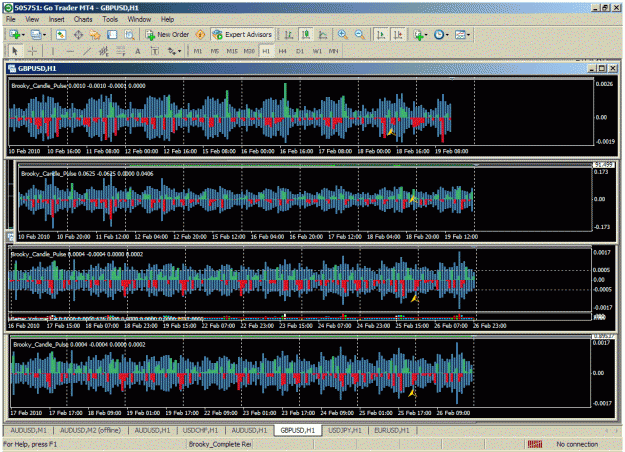Select the crosshair tool
The image size is (625, 452).
point(32,51)
